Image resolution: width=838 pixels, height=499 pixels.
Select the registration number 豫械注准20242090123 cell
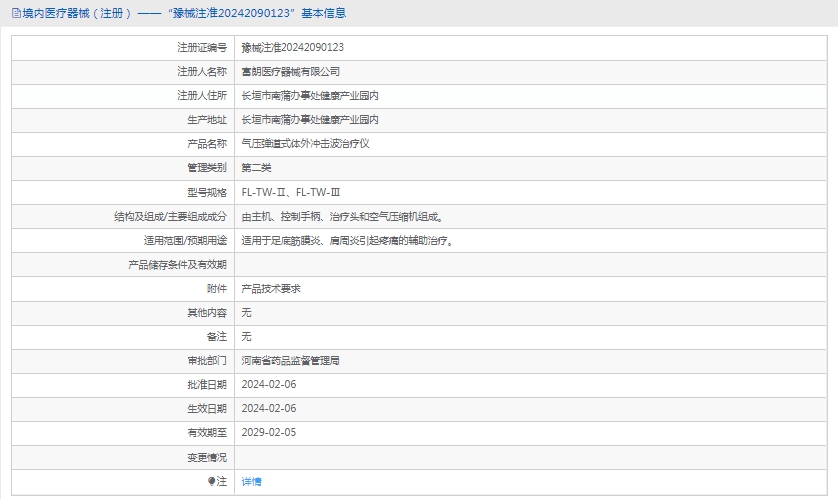(x=293, y=47)
